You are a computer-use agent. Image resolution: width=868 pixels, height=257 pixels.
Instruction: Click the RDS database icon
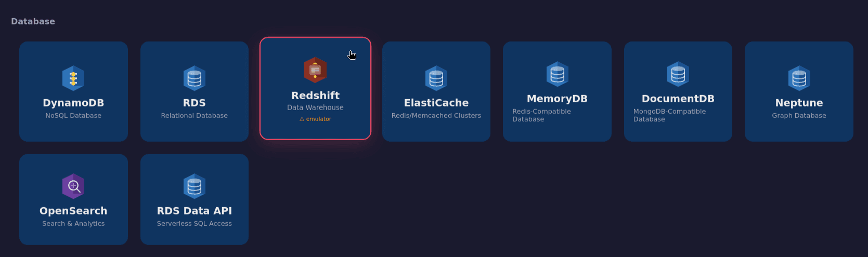pyautogui.click(x=195, y=78)
